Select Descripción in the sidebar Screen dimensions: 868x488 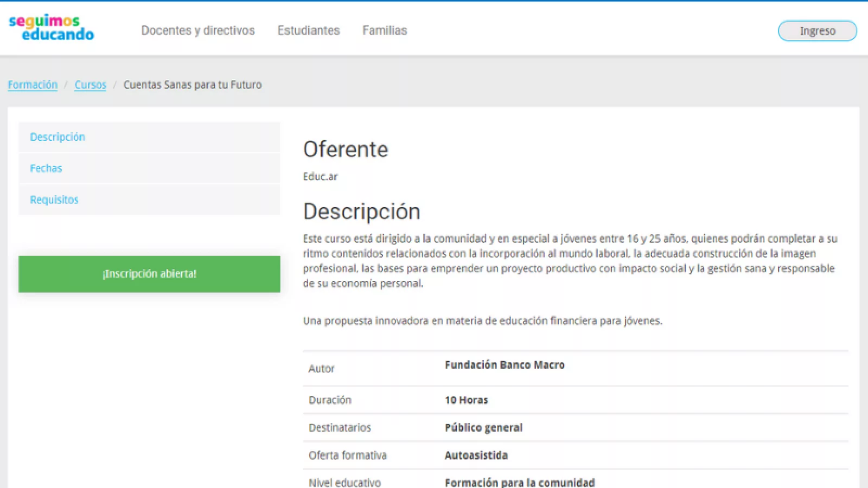(58, 137)
